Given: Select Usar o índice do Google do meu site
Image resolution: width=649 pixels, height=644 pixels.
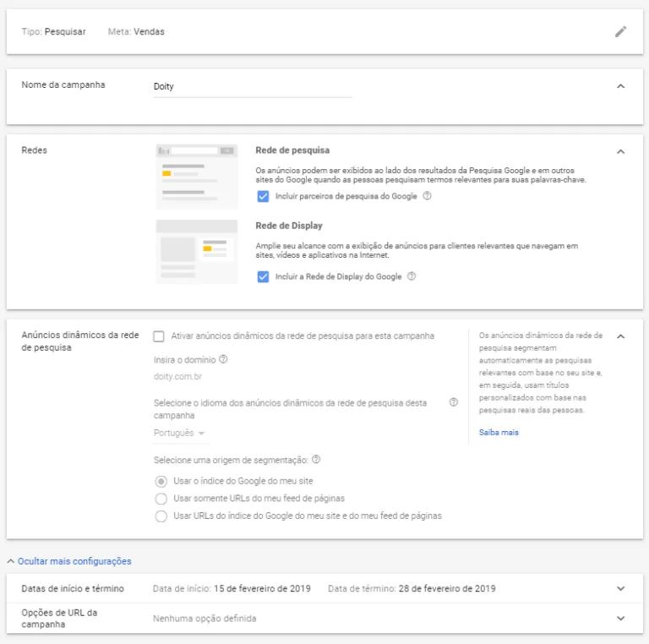Looking at the screenshot, I should (161, 482).
